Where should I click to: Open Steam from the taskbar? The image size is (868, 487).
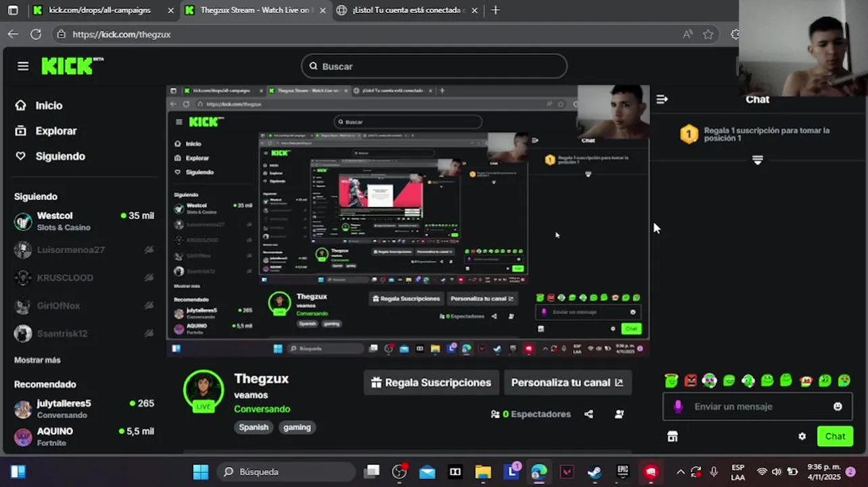pyautogui.click(x=595, y=472)
